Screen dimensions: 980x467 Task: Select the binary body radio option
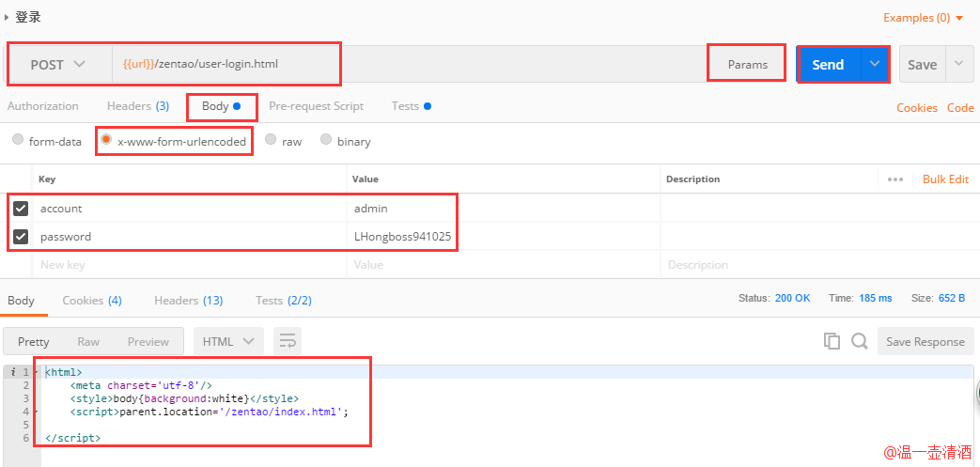(x=326, y=139)
